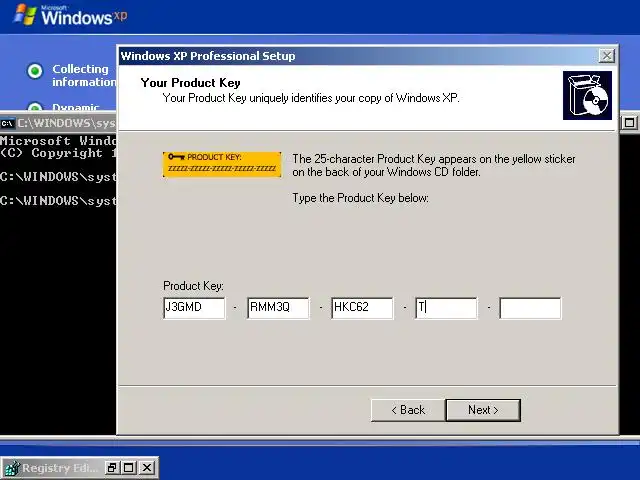Click the Registry Editor minimized title bar text

(60, 468)
